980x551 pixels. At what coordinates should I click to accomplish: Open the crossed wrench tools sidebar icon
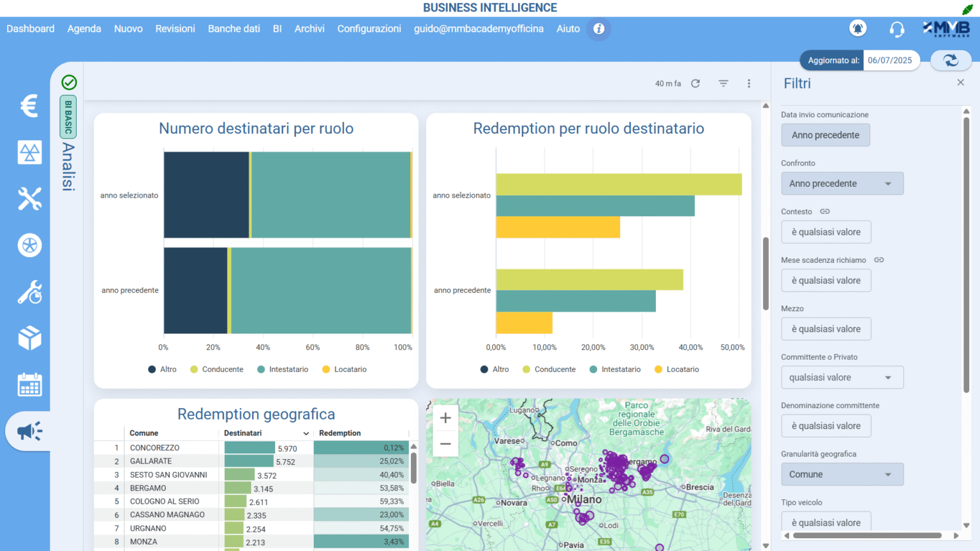tap(29, 199)
